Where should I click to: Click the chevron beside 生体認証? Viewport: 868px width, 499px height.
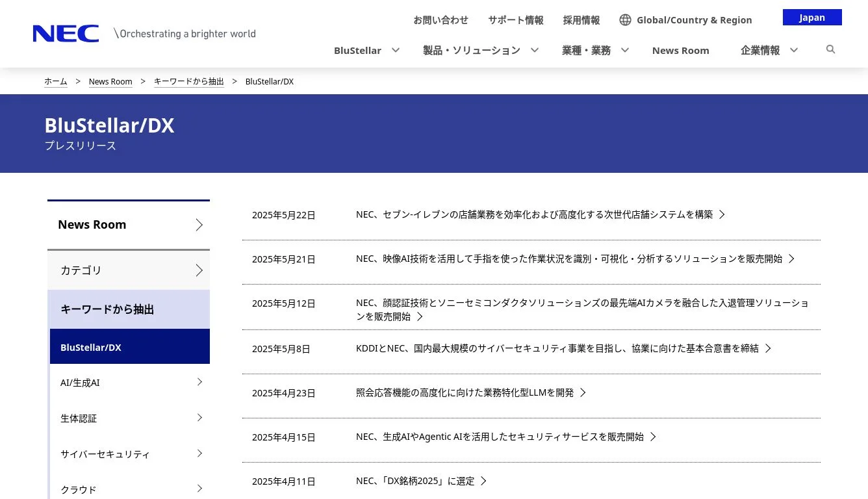199,418
